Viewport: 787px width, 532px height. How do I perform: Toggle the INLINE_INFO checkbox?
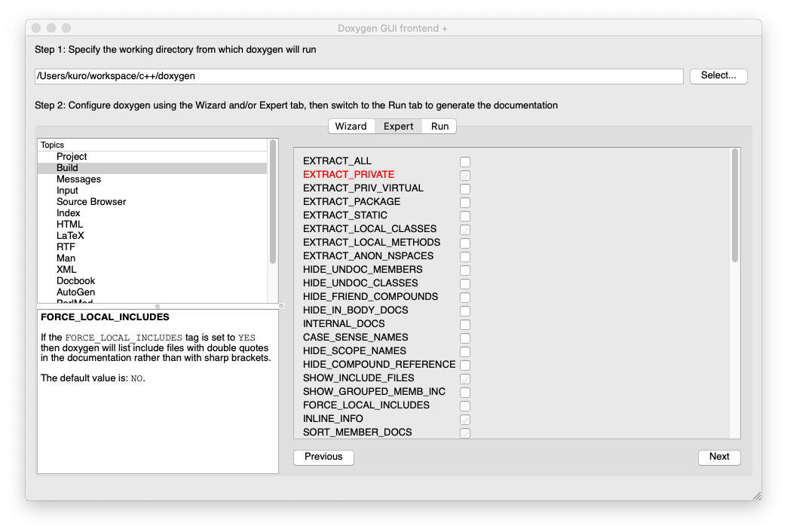[465, 419]
